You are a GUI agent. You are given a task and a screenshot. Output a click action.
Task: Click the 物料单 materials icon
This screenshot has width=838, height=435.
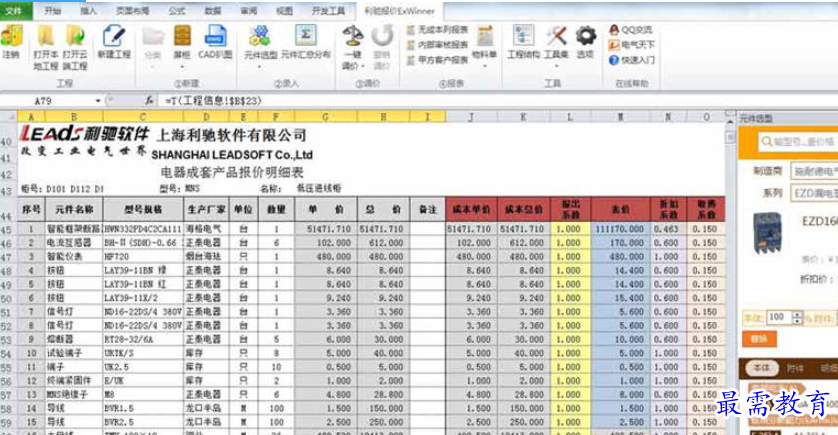tap(485, 36)
